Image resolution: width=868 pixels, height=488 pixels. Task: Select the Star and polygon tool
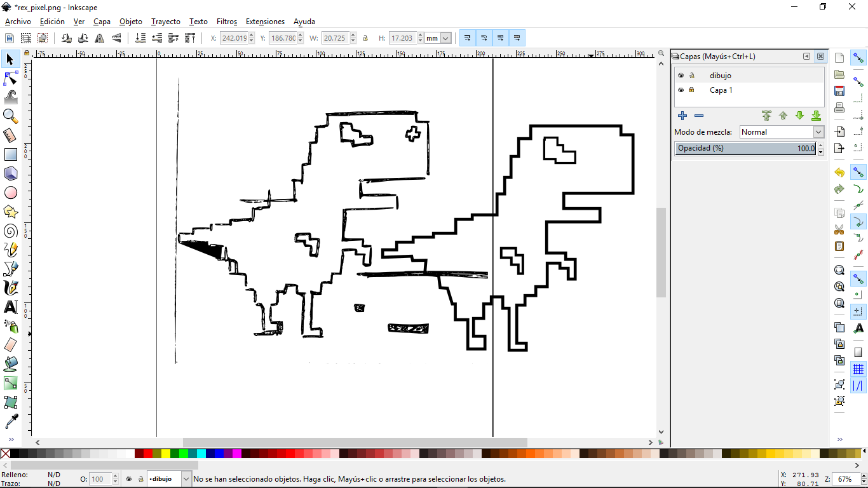tap(11, 212)
